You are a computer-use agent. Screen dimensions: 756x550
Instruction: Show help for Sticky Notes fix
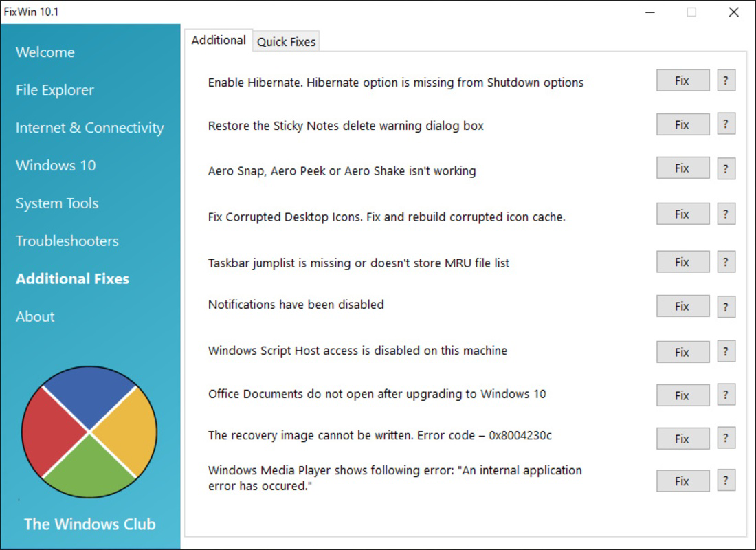pyautogui.click(x=726, y=124)
